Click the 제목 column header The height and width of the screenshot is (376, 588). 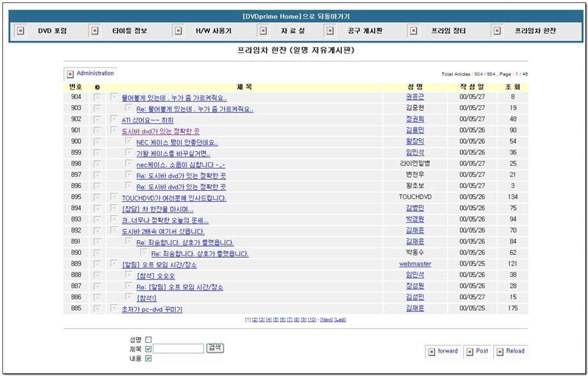pyautogui.click(x=245, y=87)
